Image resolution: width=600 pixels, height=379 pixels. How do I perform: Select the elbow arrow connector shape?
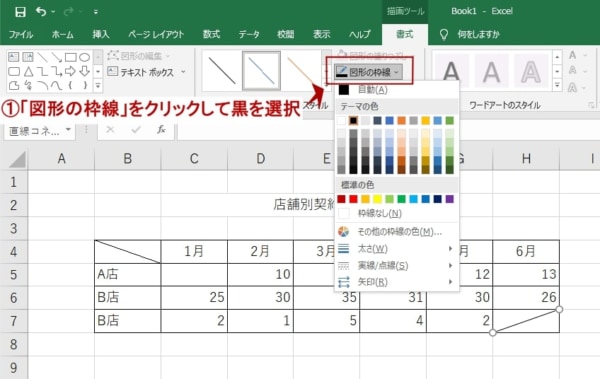[x=56, y=71]
